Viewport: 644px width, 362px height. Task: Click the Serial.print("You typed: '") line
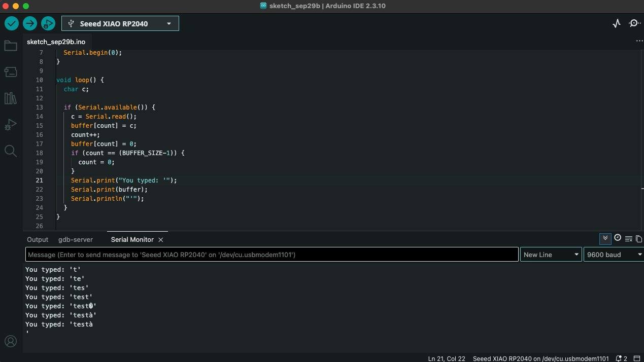[124, 180]
